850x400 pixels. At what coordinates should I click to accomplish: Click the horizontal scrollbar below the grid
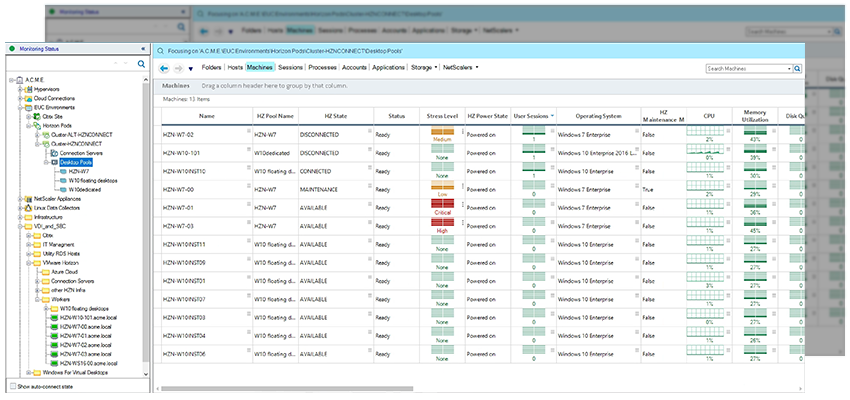coord(287,388)
